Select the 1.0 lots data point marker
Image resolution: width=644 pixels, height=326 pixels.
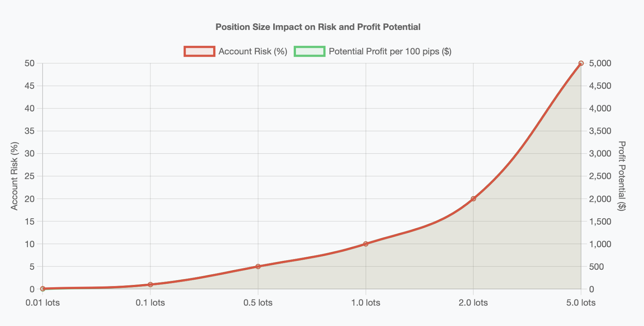365,244
